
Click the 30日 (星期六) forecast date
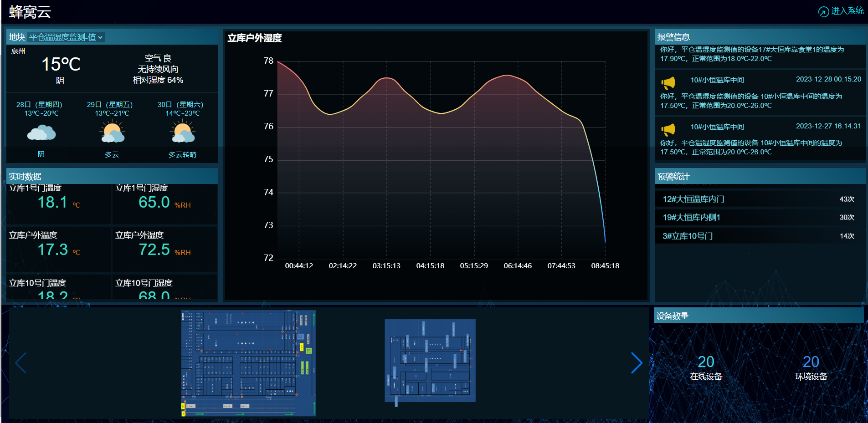pos(181,105)
